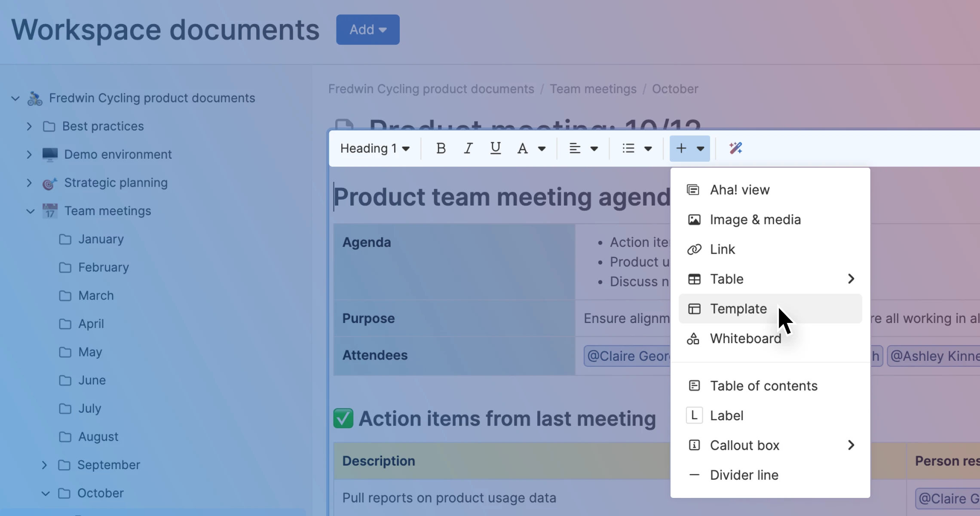Select Template in the insert menu
The width and height of the screenshot is (980, 516).
click(x=738, y=309)
